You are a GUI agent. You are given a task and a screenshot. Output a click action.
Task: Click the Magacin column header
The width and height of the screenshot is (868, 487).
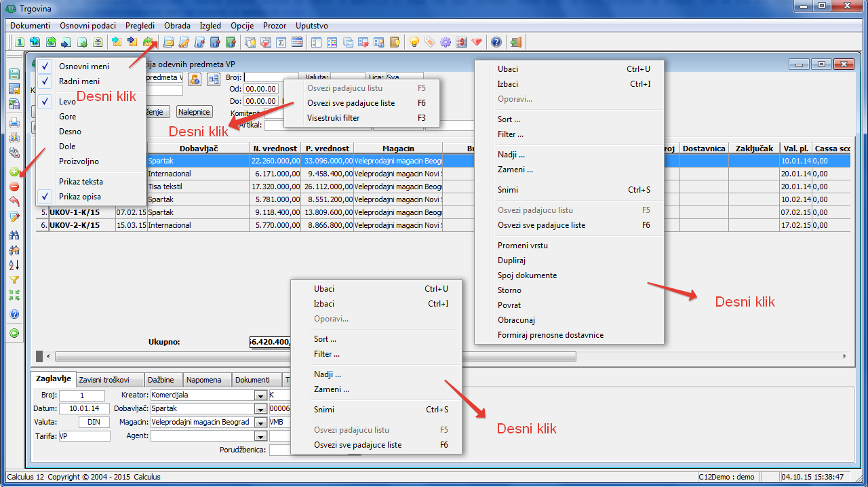tap(398, 149)
